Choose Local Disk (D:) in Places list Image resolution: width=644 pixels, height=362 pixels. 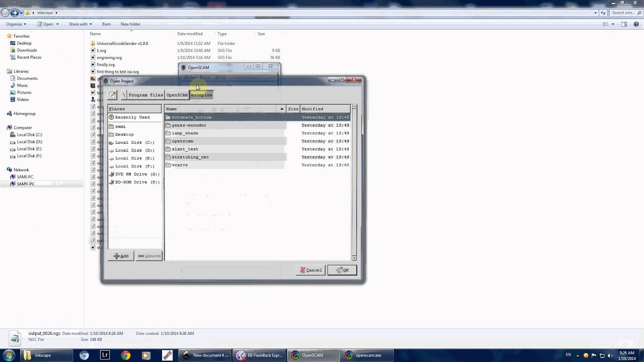point(134,150)
